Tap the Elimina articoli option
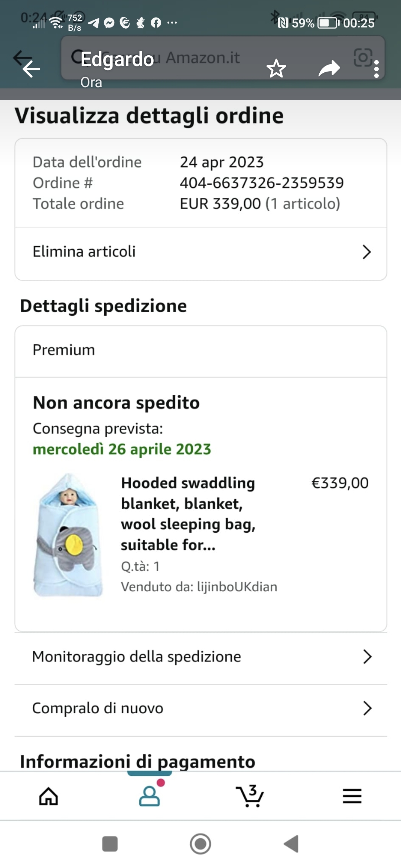This screenshot has width=401, height=868. 84,252
